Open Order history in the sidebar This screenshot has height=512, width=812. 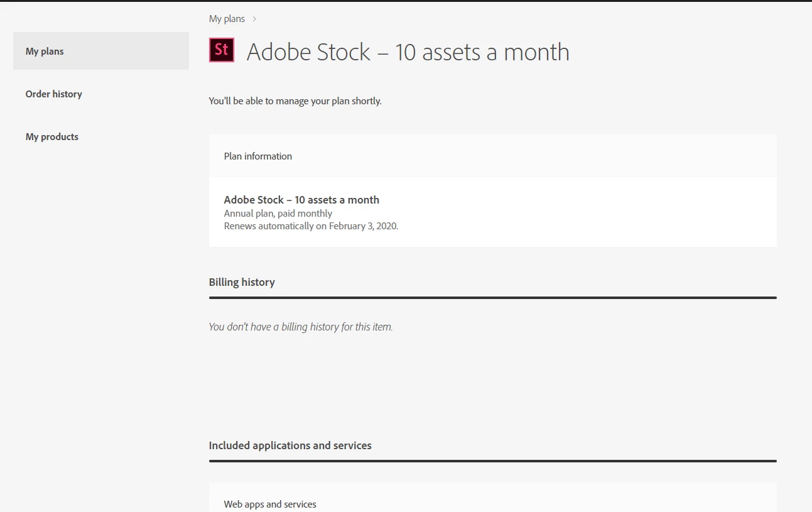click(x=54, y=94)
